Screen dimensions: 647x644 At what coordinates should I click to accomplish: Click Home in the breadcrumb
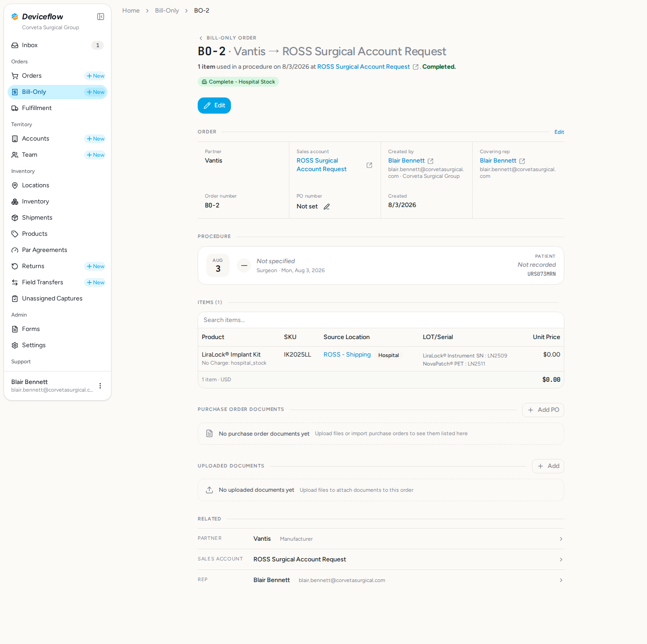pos(131,10)
